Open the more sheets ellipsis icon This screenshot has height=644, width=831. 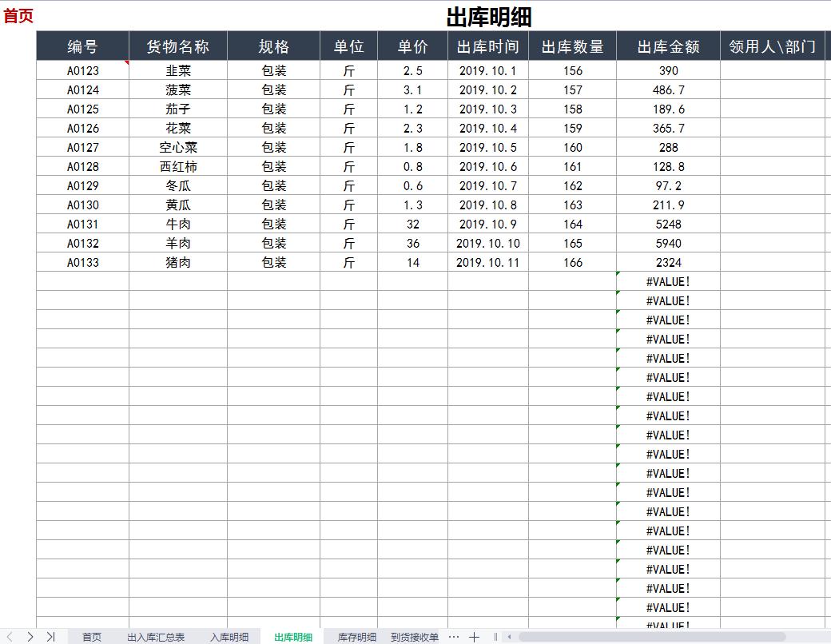click(453, 637)
